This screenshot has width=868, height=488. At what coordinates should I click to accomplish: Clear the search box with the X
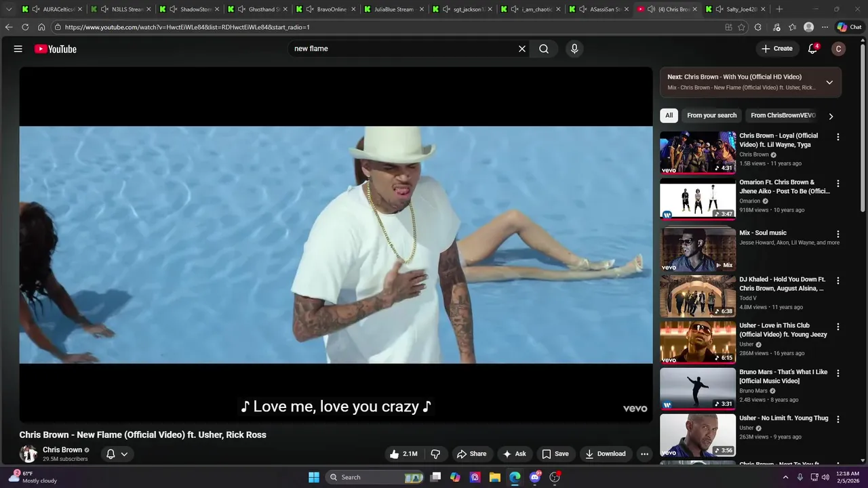(x=522, y=49)
